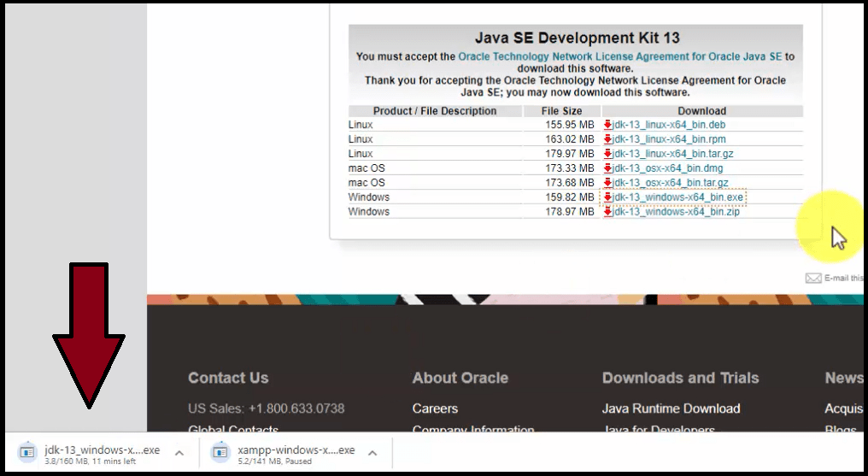868x476 pixels.
Task: Click the red download arrow beside jdk-13_linux-x64_bin.rpm
Action: (607, 139)
